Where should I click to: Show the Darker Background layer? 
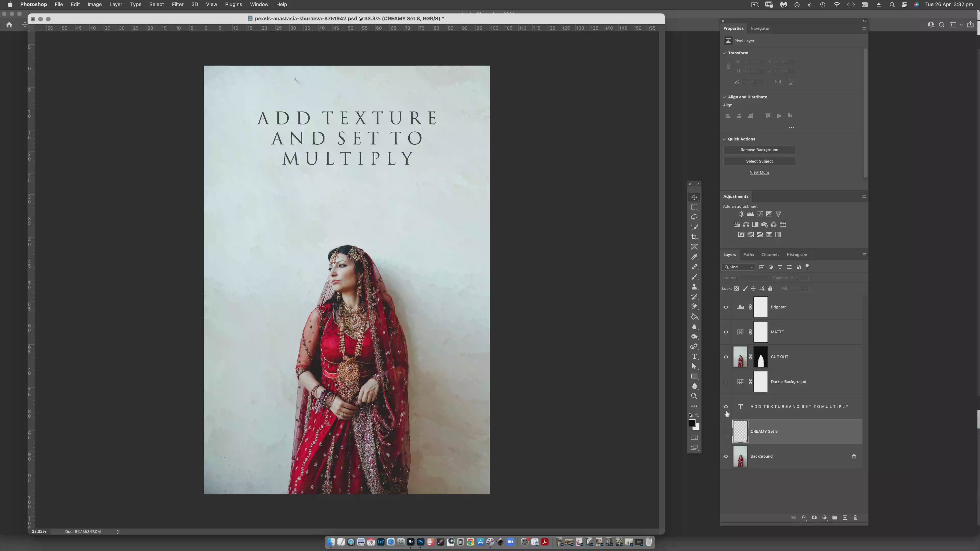726,382
